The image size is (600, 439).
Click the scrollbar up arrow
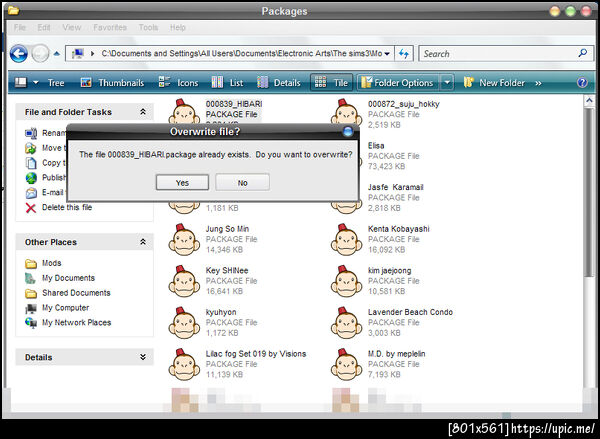click(x=589, y=100)
